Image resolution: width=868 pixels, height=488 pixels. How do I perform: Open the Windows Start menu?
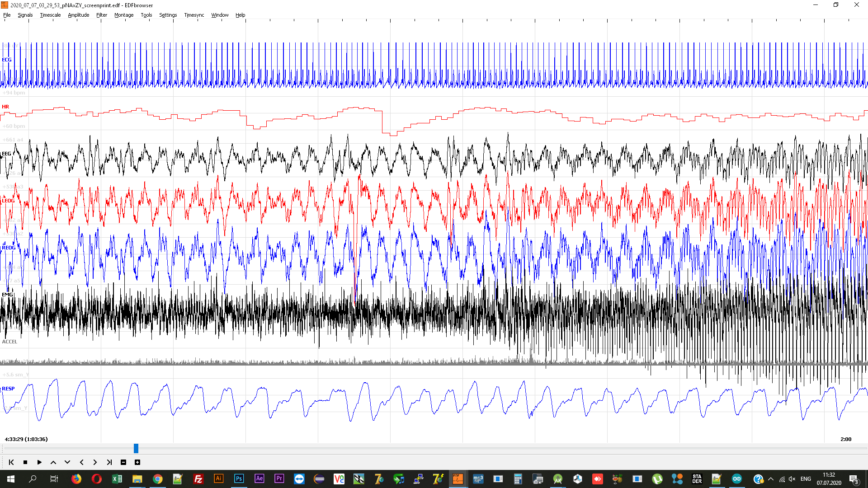(x=11, y=479)
